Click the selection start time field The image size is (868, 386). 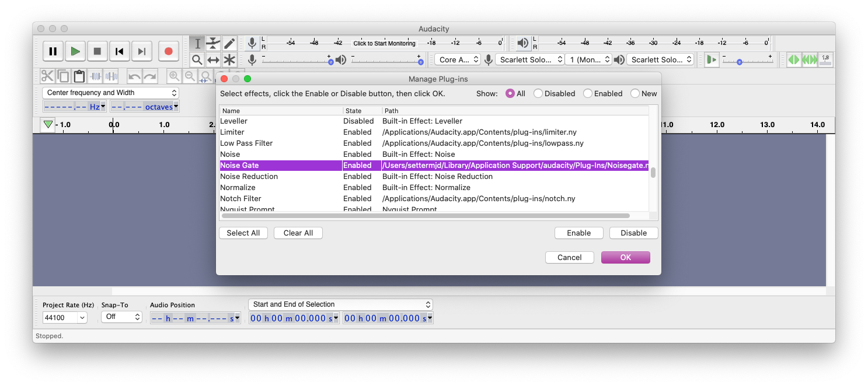295,318
